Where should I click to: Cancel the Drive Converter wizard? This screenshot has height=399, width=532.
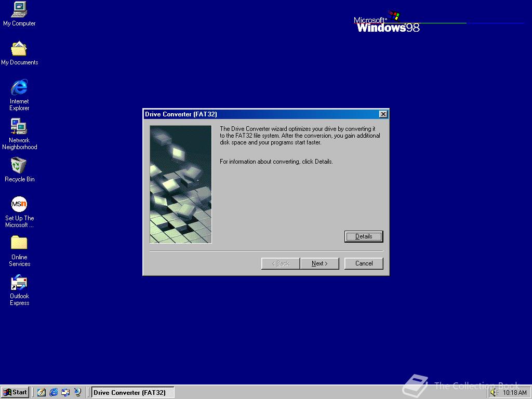click(364, 263)
